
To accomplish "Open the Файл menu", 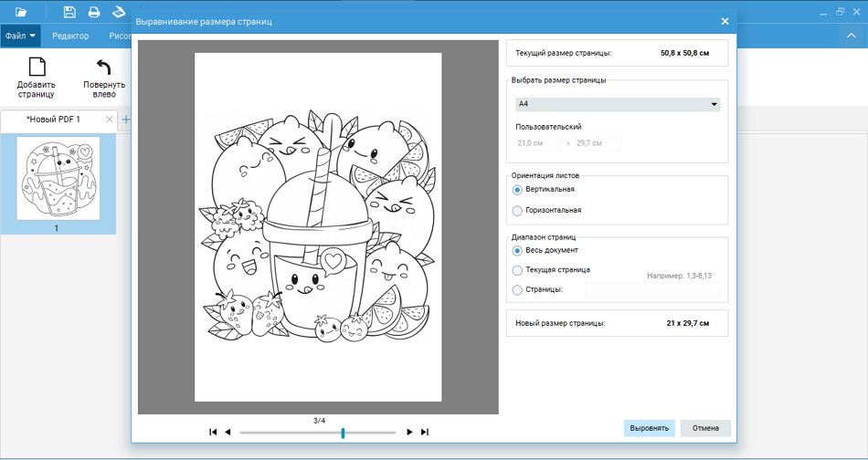I will (x=20, y=36).
